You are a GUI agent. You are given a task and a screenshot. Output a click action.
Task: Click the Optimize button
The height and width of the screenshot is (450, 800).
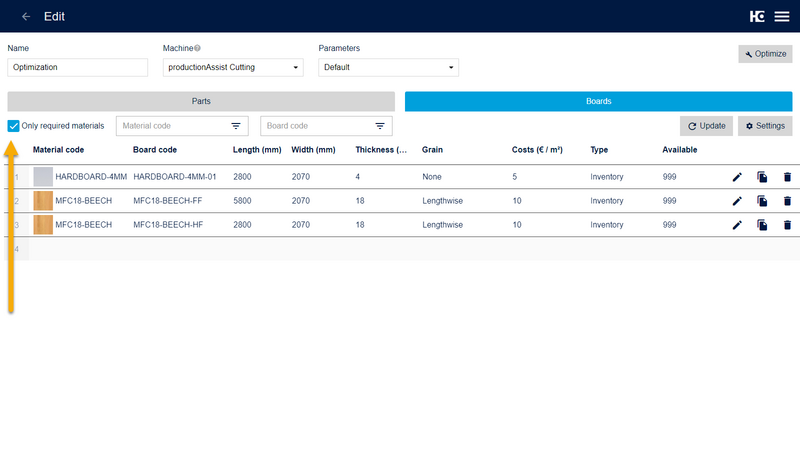[765, 54]
